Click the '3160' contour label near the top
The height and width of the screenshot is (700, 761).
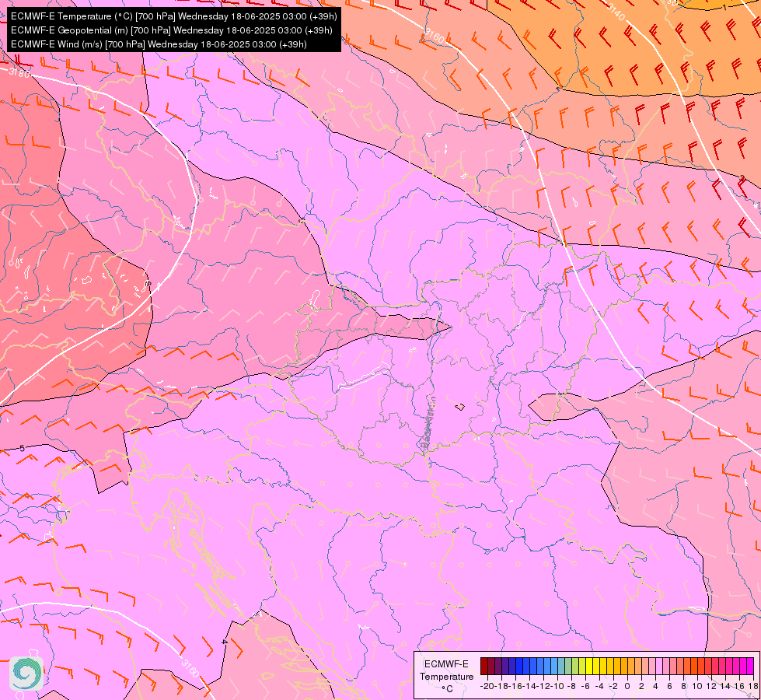click(434, 36)
